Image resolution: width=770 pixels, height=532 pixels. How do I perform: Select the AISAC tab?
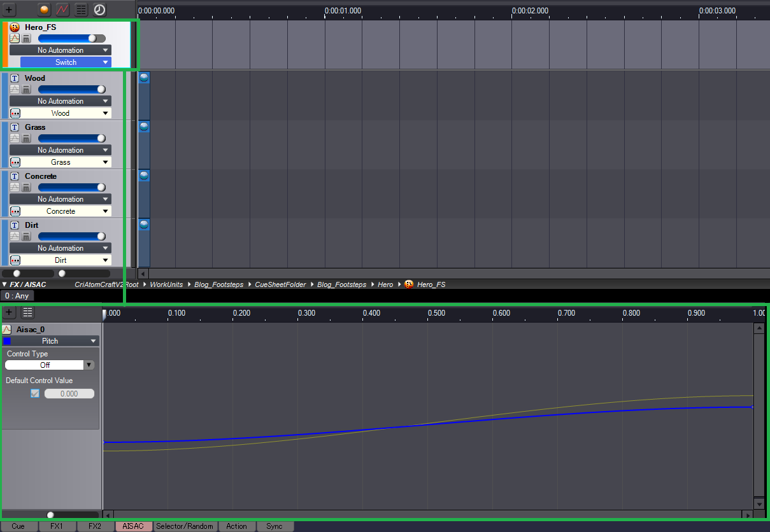coord(134,526)
